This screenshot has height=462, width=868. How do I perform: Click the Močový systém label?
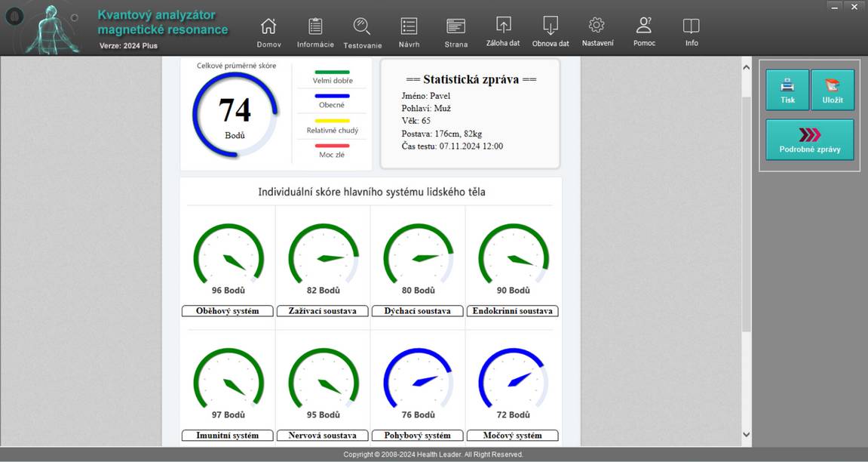pos(513,436)
